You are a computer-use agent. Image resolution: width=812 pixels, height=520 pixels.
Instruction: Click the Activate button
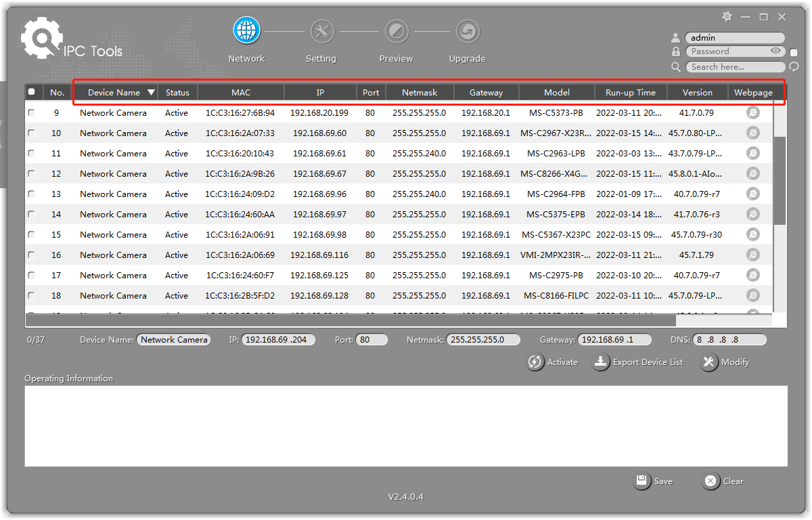coord(552,362)
